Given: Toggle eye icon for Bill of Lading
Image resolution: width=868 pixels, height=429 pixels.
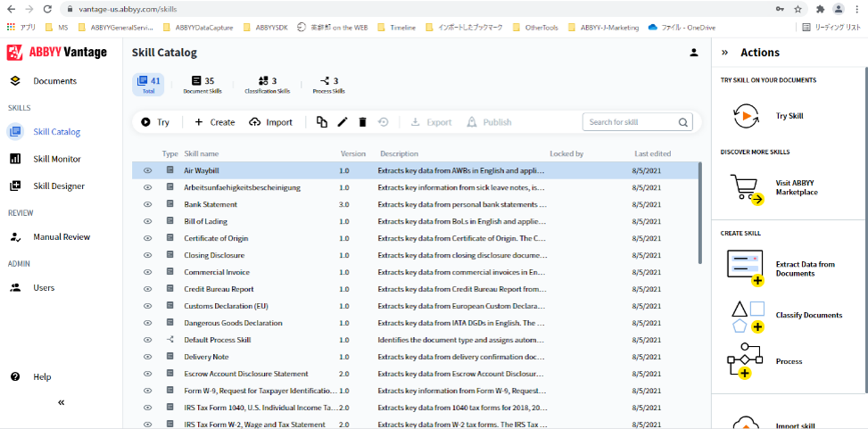Looking at the screenshot, I should 147,221.
